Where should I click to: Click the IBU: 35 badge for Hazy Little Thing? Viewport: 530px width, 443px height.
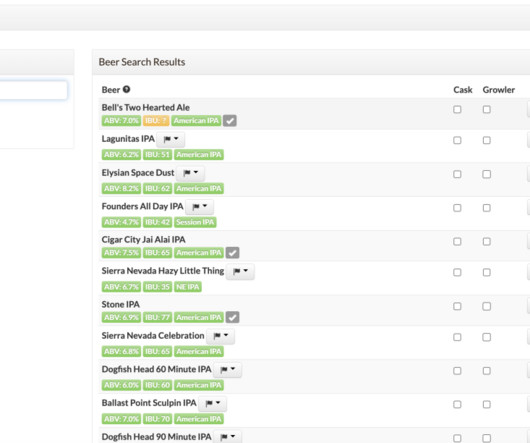click(x=158, y=287)
